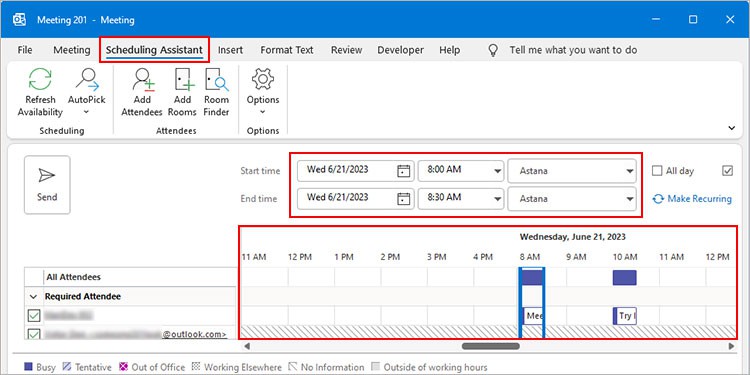Open the Developer tab
Screen dimensions: 750x375
pyautogui.click(x=400, y=50)
